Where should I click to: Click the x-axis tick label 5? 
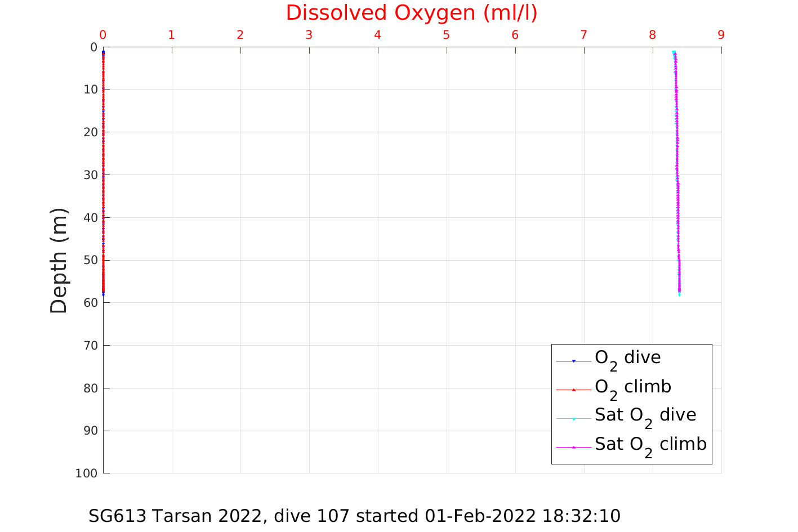447,35
